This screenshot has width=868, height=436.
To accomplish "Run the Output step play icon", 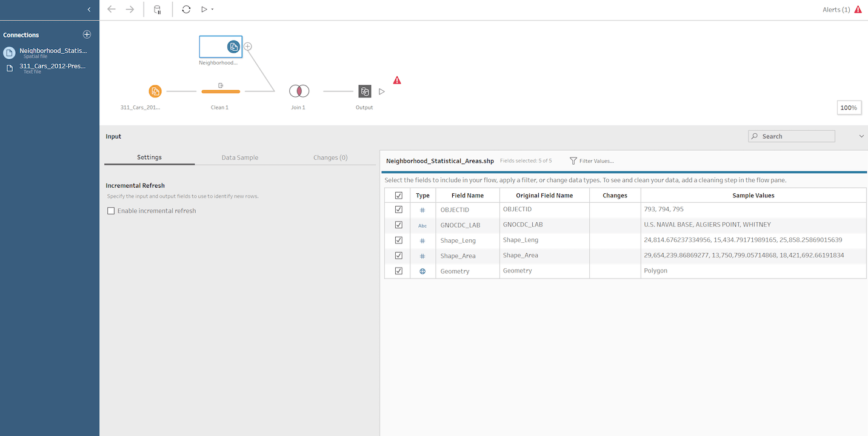I will pos(382,91).
